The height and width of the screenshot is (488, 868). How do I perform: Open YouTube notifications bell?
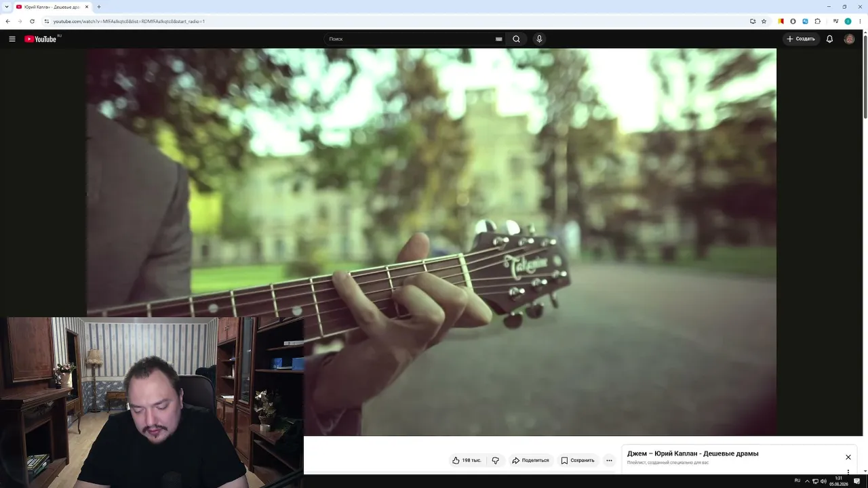click(829, 39)
